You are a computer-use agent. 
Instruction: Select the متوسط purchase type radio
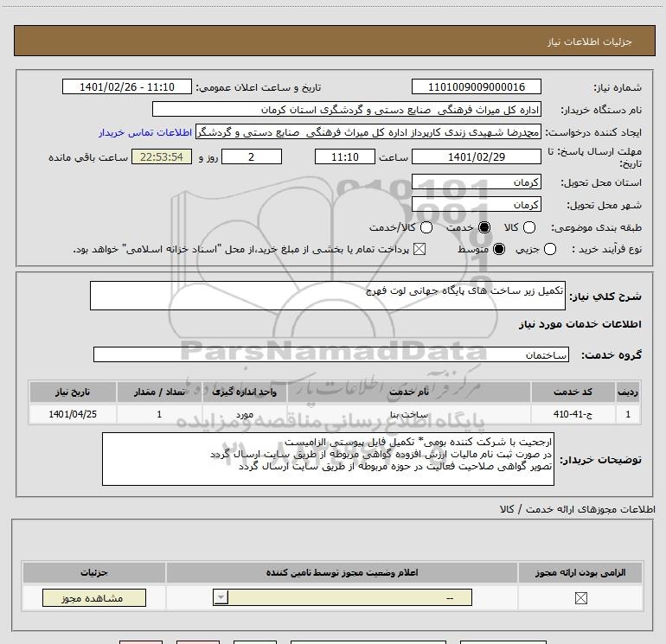tap(499, 249)
